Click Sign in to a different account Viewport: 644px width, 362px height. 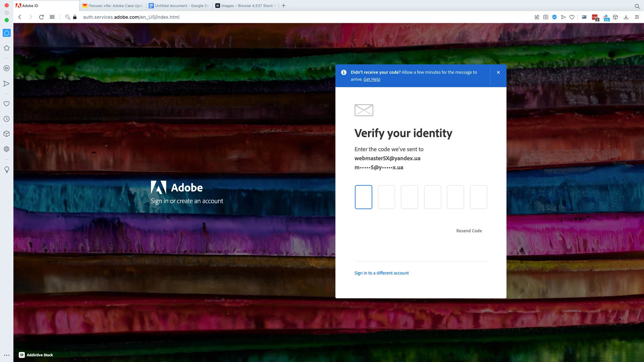pos(381,273)
